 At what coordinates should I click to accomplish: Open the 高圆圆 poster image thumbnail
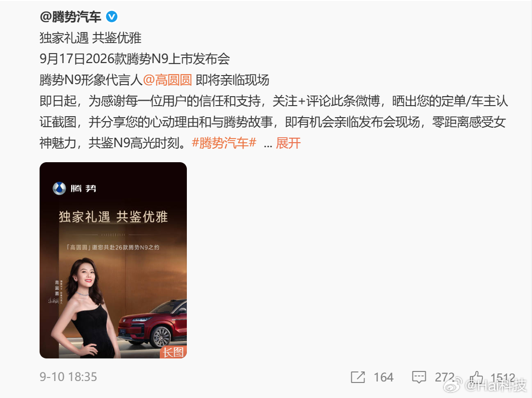tap(113, 260)
